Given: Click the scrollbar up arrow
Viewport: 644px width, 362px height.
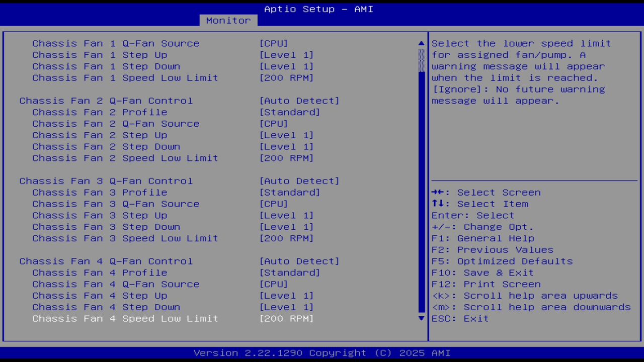Looking at the screenshot, I should pos(421,43).
